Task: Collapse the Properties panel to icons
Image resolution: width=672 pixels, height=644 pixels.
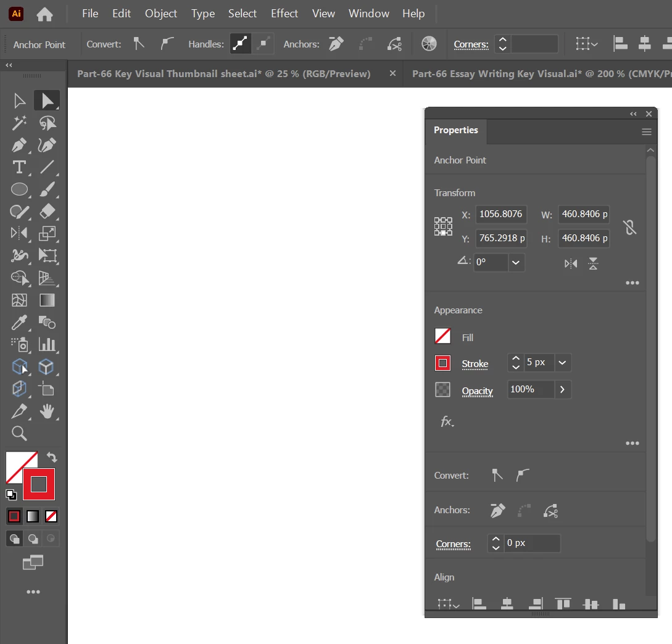Action: click(633, 114)
